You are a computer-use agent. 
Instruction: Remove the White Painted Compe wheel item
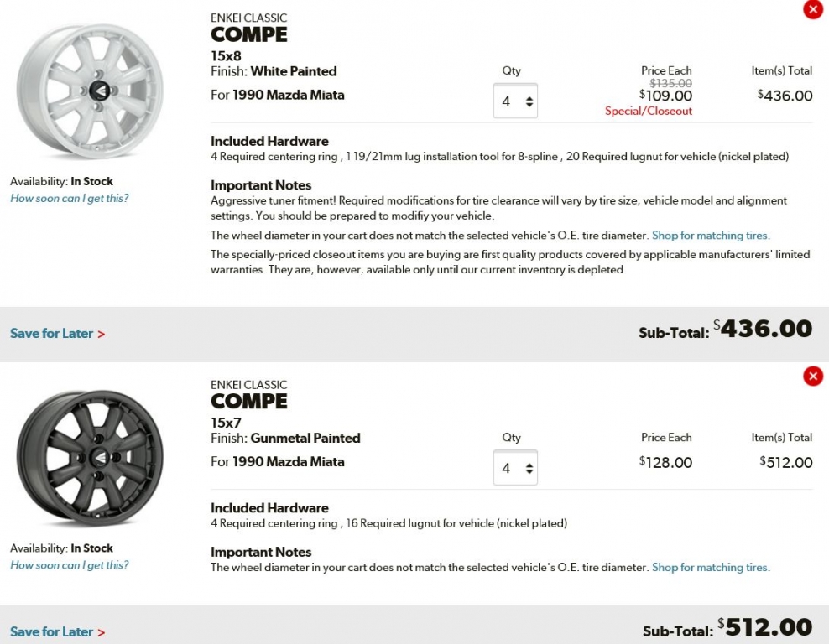(x=812, y=9)
